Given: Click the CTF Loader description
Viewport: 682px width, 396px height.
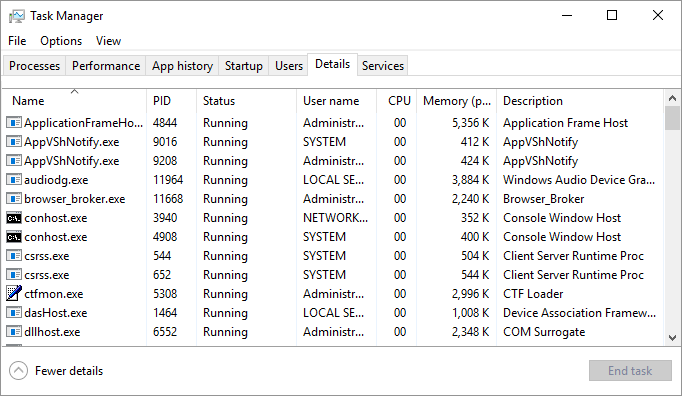Looking at the screenshot, I should (533, 294).
